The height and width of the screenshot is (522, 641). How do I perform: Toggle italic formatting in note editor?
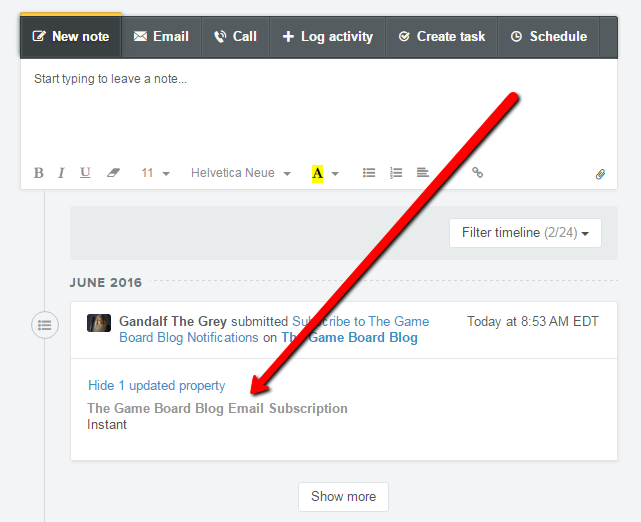[61, 173]
